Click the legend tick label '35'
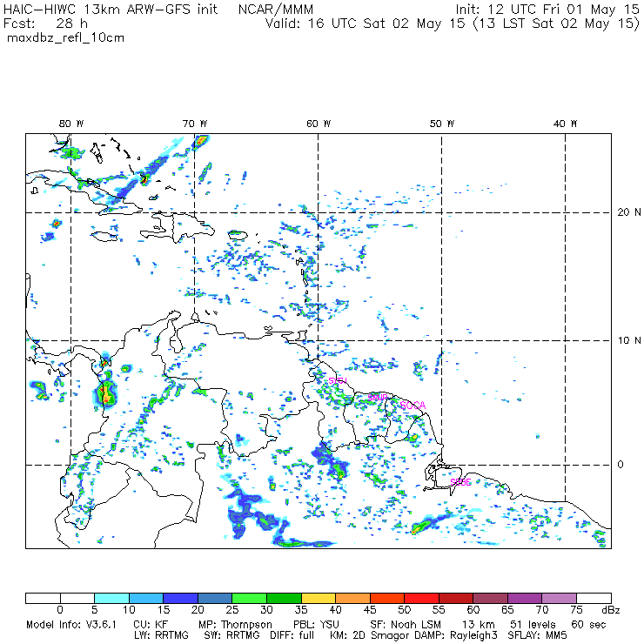The height and width of the screenshot is (644, 644). click(x=301, y=610)
